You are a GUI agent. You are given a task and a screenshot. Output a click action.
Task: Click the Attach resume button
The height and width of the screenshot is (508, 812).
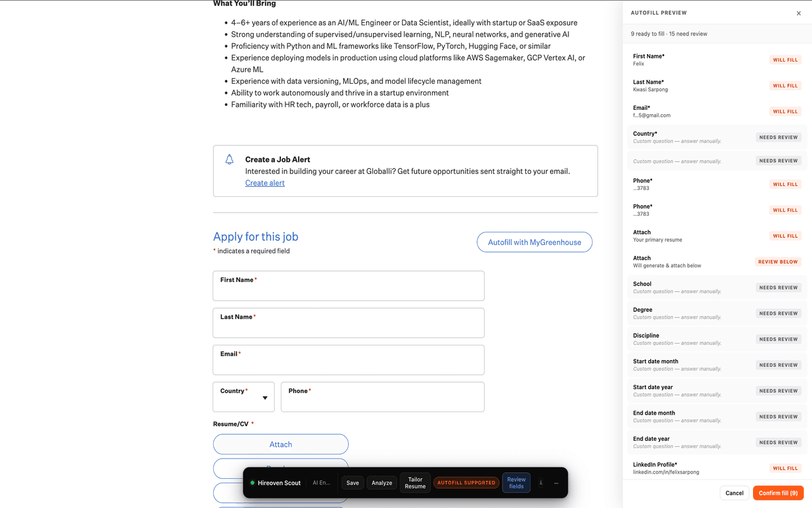click(281, 444)
